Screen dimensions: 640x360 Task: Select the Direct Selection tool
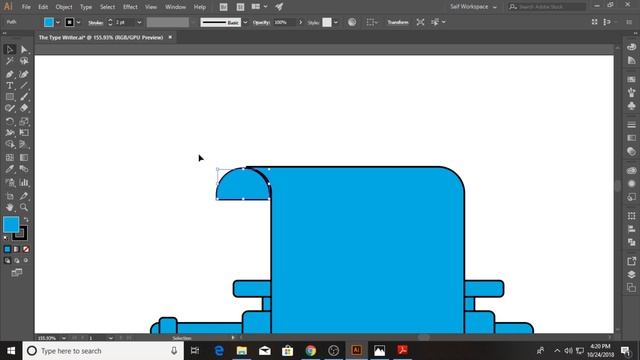(x=24, y=49)
